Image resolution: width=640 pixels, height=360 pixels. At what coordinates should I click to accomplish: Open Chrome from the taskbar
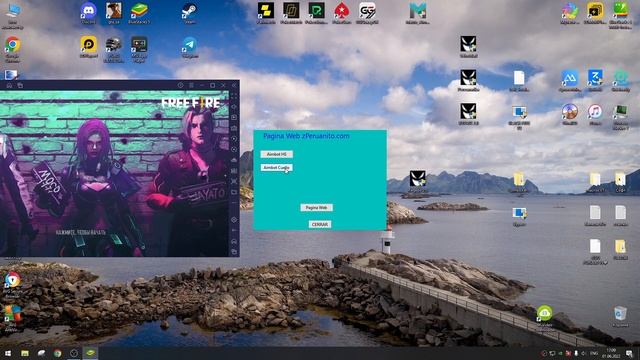point(58,353)
